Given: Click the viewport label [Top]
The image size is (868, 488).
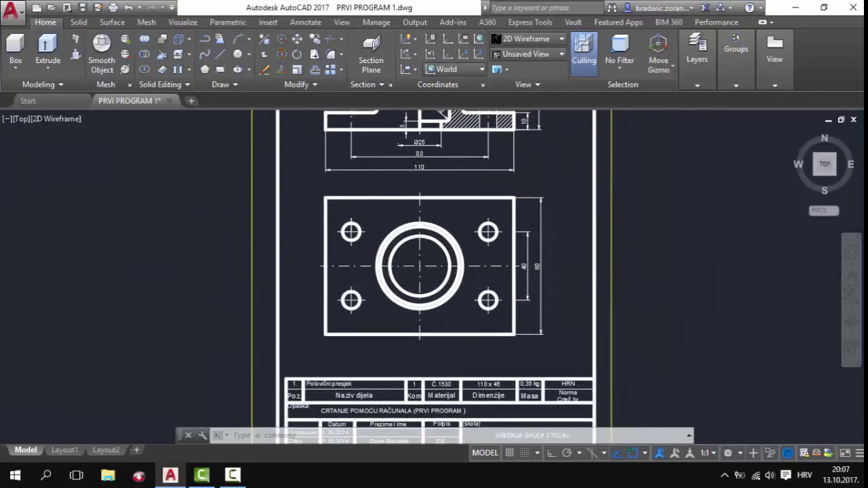Looking at the screenshot, I should click(x=21, y=119).
